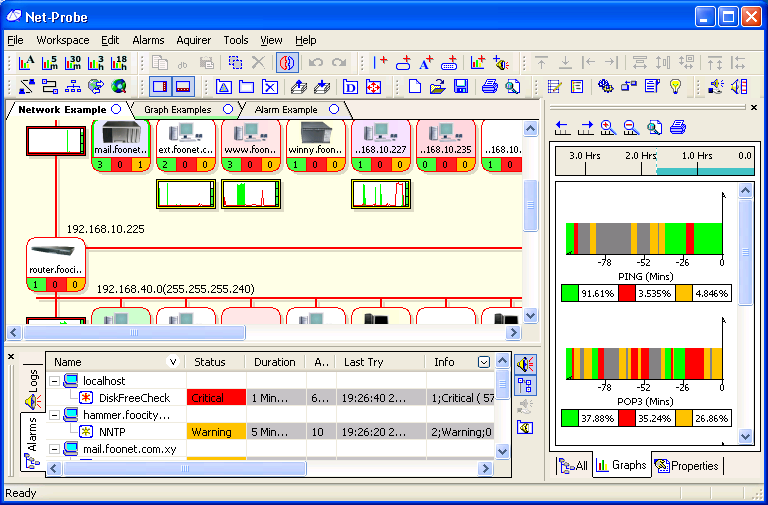Click the add alarm speaker icon
This screenshot has width=768, height=505.
501,63
